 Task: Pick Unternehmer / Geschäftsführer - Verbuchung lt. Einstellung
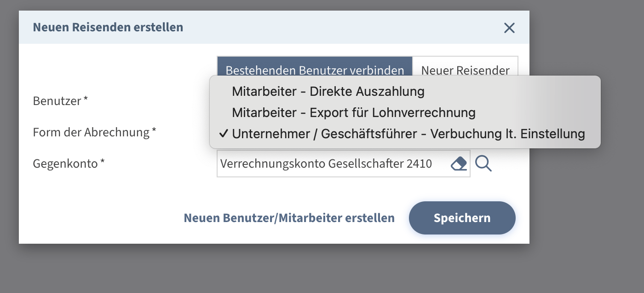[408, 134]
